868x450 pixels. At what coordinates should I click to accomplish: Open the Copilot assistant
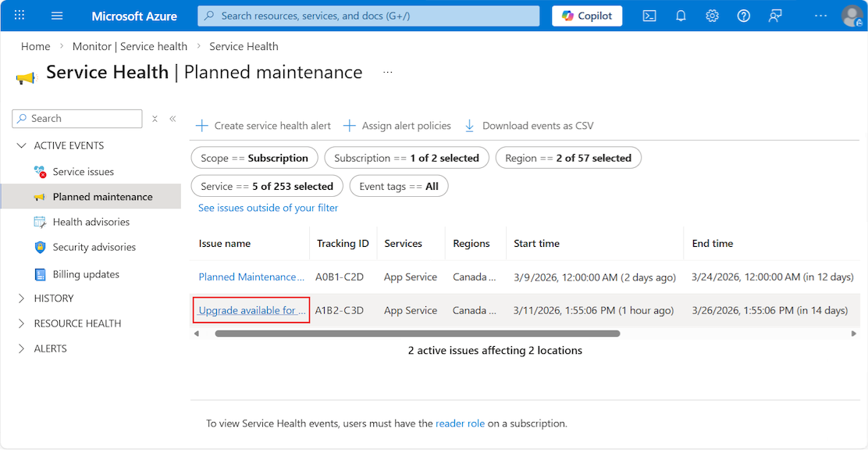coord(586,16)
